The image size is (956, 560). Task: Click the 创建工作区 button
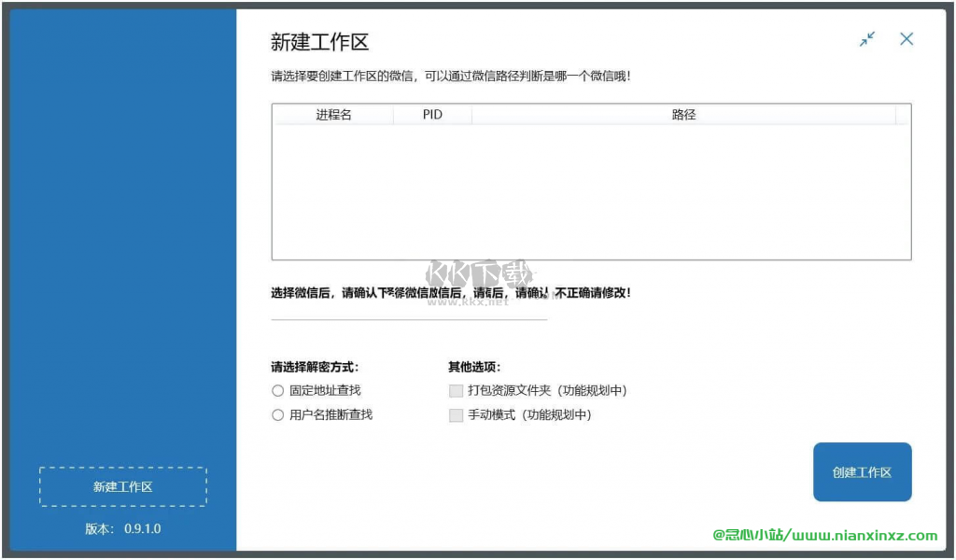point(862,472)
